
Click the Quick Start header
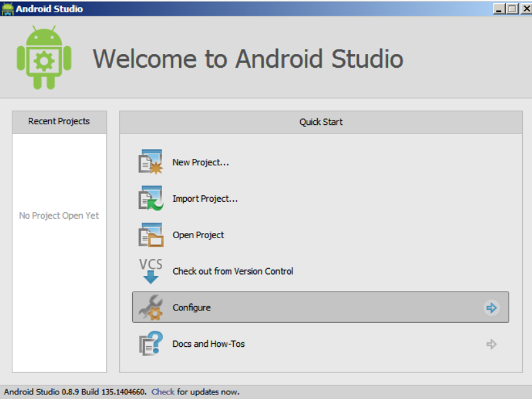pyautogui.click(x=320, y=122)
